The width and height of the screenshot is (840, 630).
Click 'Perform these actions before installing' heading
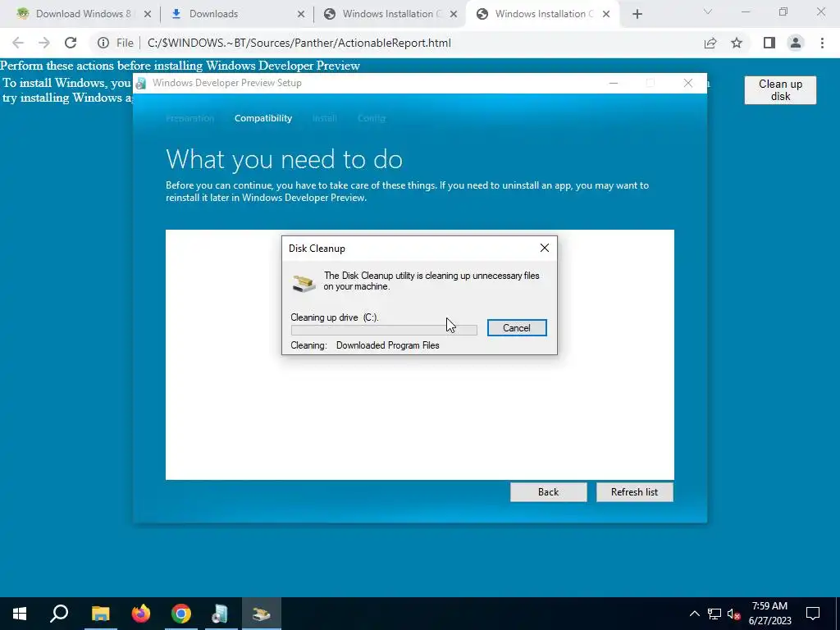pyautogui.click(x=180, y=66)
